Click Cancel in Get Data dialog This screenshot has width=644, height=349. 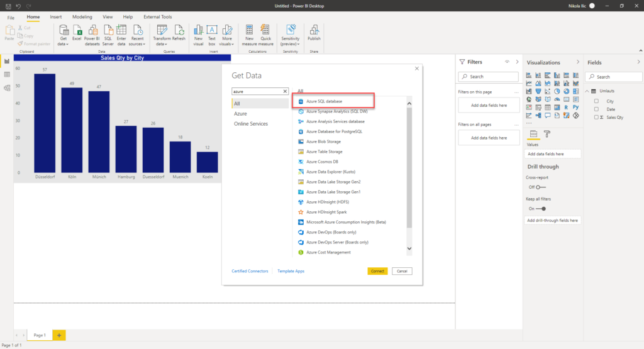[x=402, y=271]
